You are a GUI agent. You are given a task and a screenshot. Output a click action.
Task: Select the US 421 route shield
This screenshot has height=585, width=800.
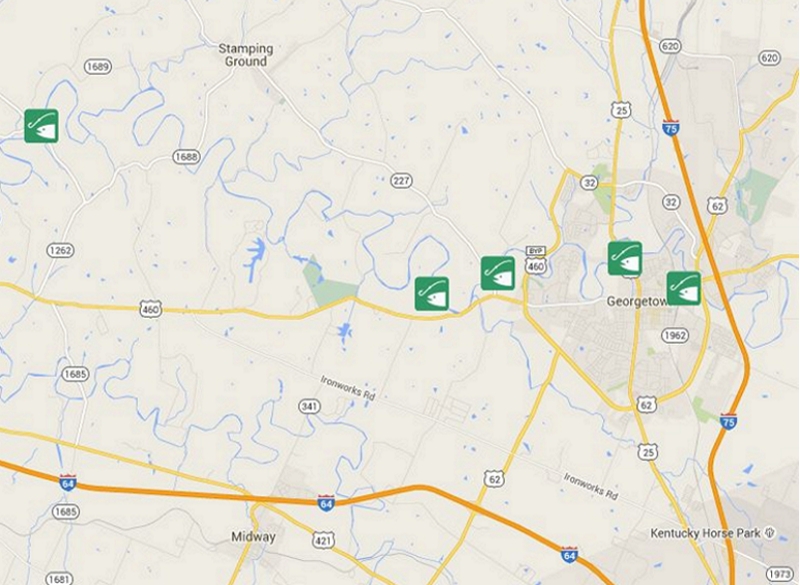[x=323, y=540]
